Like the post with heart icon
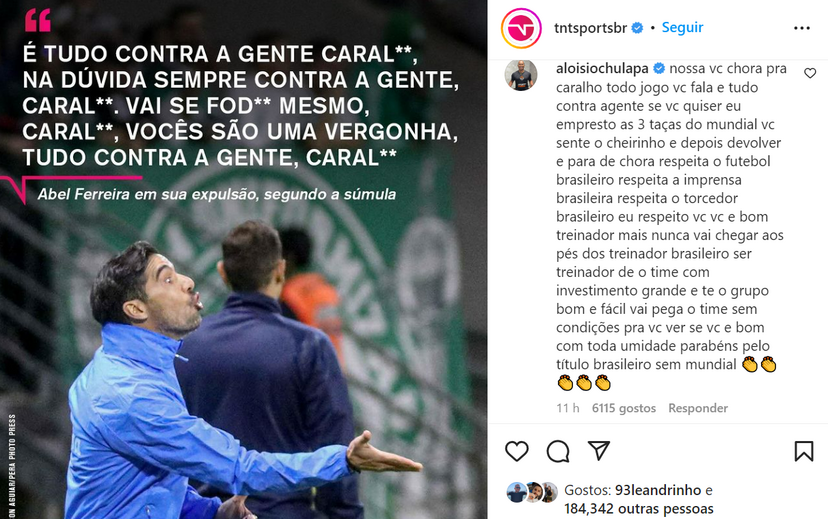This screenshot has width=828, height=519. (x=516, y=451)
